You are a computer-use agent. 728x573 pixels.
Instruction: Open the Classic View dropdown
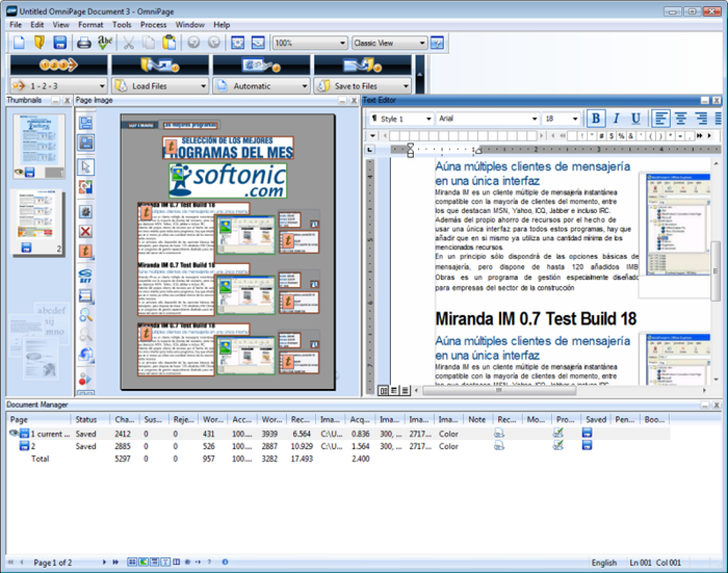coord(422,44)
